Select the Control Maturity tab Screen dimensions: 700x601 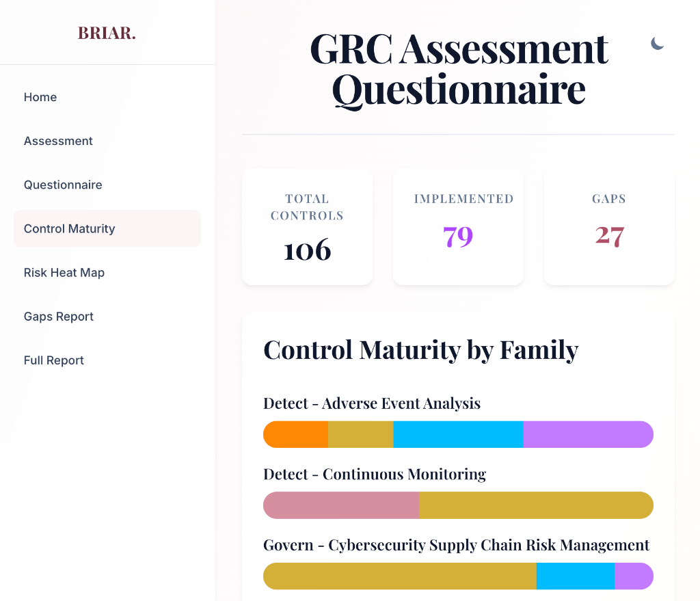tap(69, 228)
